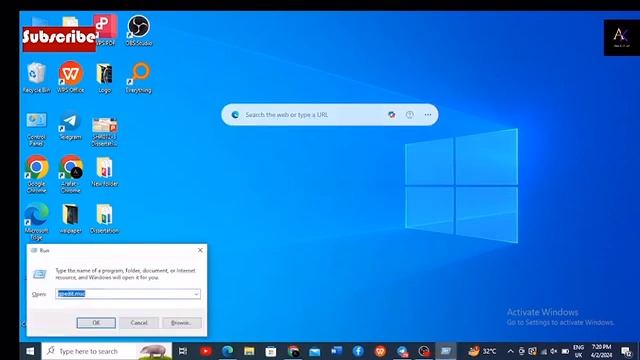Screen dimensions: 640x360
Task: Open Microsoft Edge from the taskbar
Action: click(227, 351)
